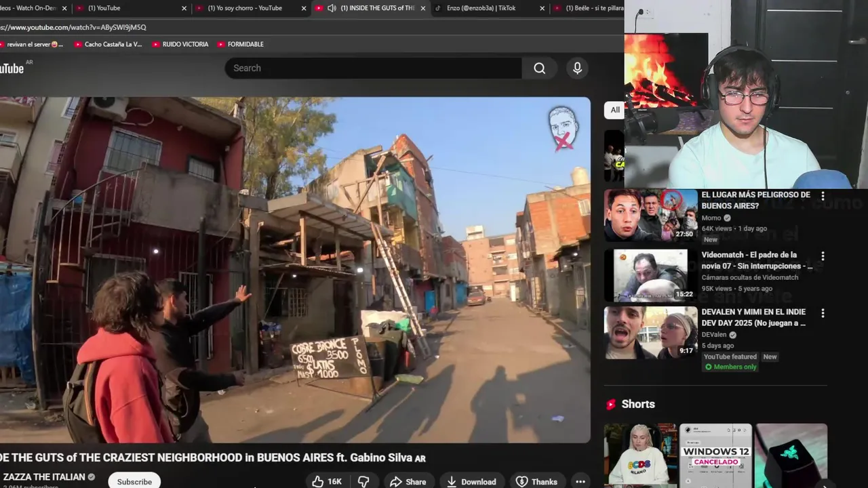Image resolution: width=868 pixels, height=488 pixels.
Task: Close the (1) YouTube tab
Action: coord(184,8)
